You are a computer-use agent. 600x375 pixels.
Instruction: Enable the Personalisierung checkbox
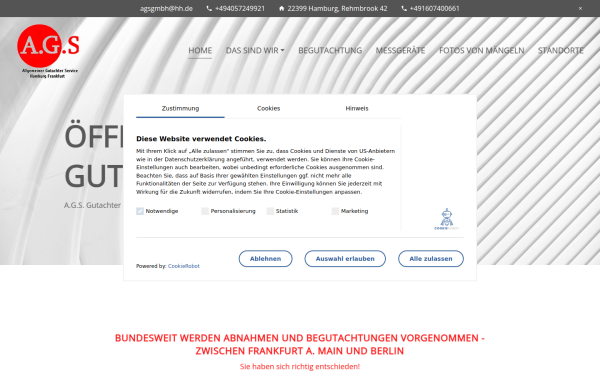(205, 211)
